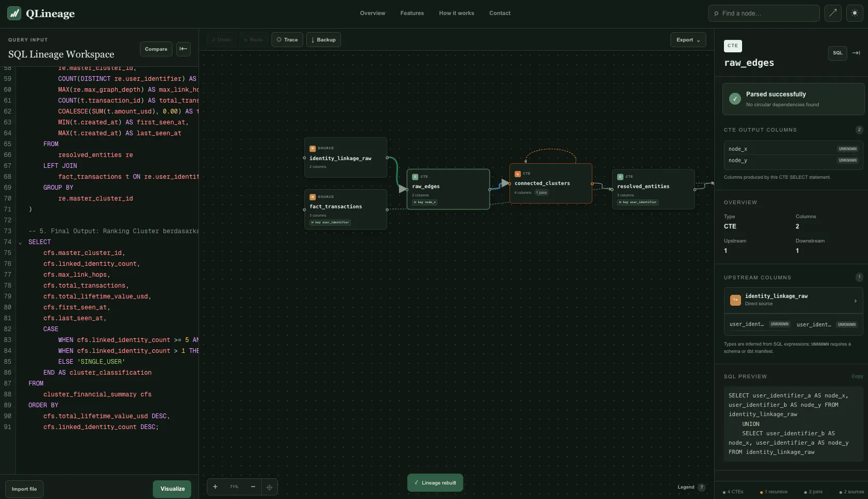Click the Backup download button

[x=323, y=40]
